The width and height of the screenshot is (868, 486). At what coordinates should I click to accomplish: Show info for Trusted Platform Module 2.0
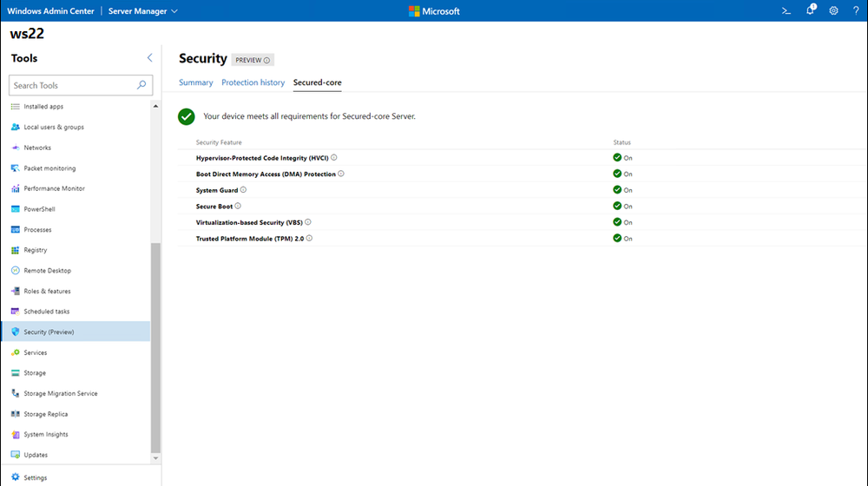310,238
